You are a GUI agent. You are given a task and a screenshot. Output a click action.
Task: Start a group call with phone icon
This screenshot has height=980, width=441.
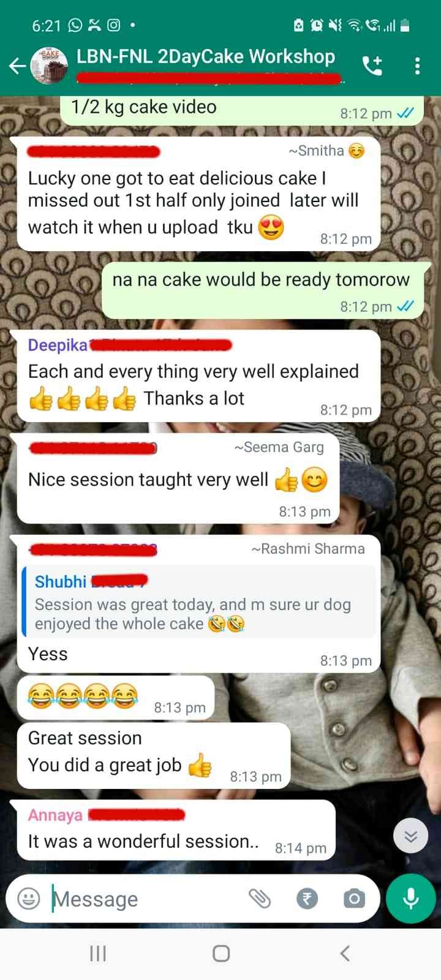(372, 66)
